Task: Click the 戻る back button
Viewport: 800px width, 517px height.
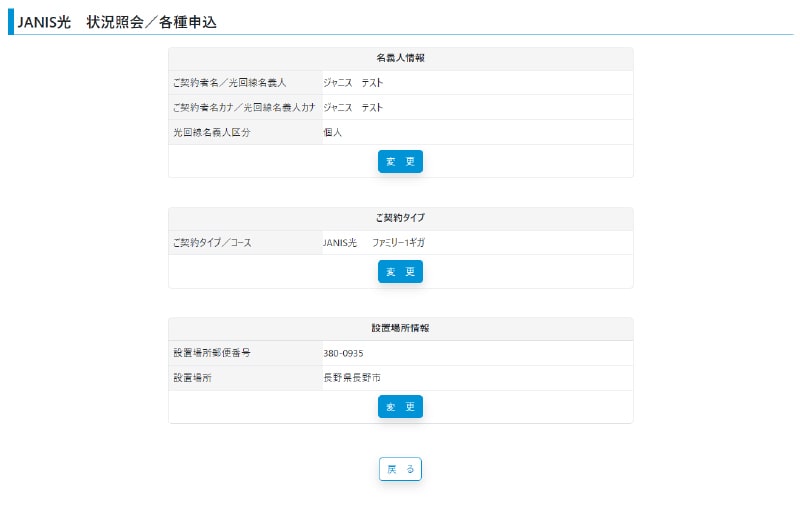Action: [400, 469]
